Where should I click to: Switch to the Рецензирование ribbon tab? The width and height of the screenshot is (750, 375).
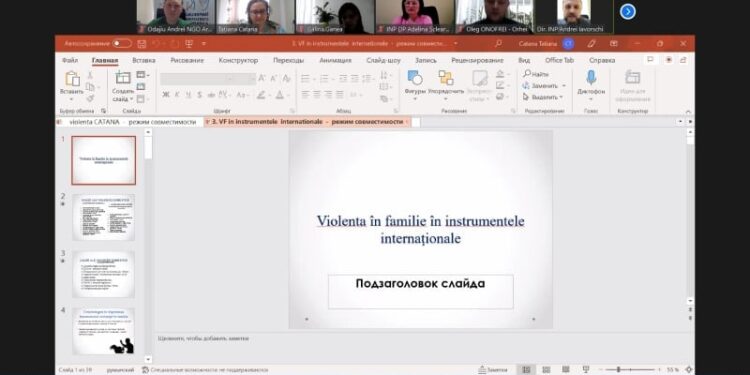click(x=477, y=60)
